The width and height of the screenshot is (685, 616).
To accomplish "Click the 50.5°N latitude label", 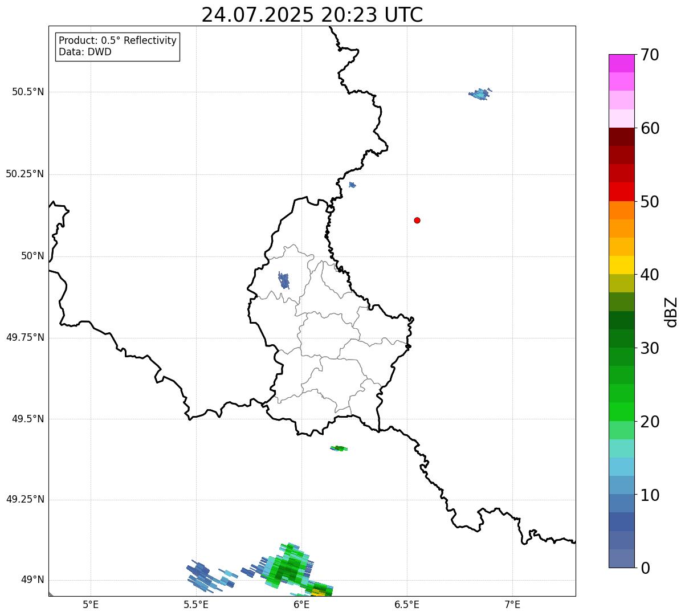I will pyautogui.click(x=28, y=92).
